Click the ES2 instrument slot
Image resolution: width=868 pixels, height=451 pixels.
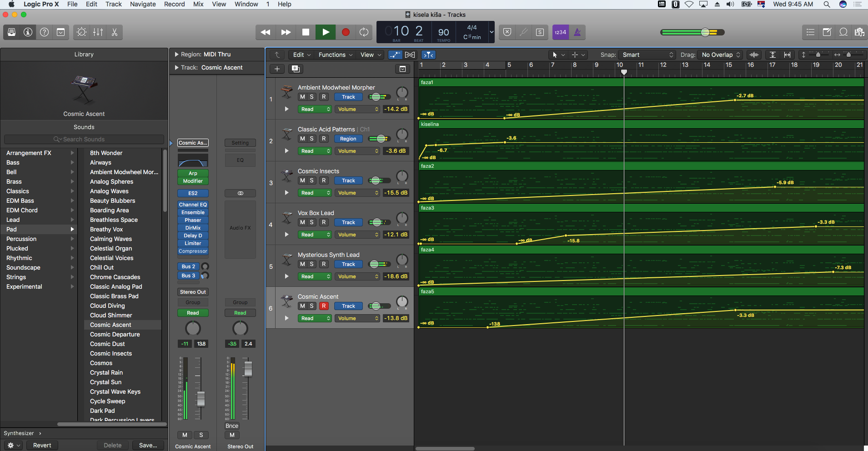(193, 193)
